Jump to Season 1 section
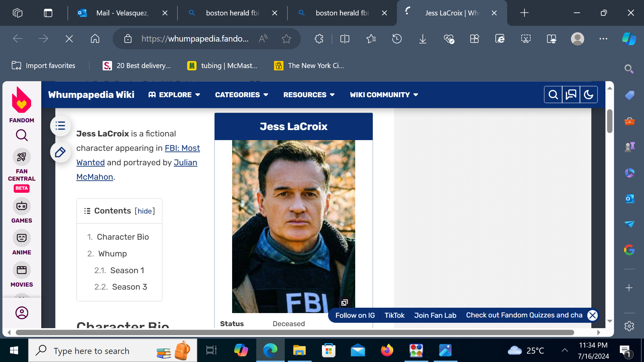 click(x=127, y=270)
